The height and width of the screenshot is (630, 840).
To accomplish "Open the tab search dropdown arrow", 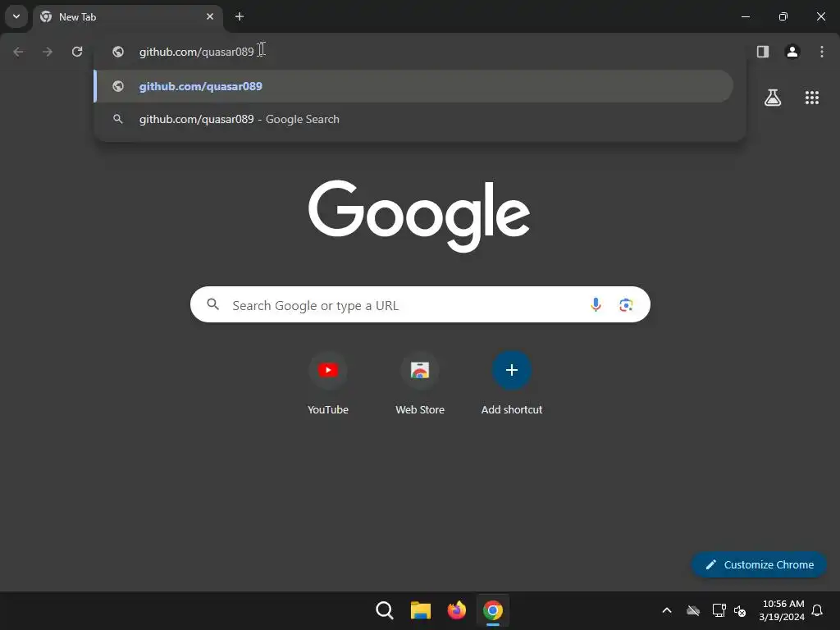I will pos(16,16).
